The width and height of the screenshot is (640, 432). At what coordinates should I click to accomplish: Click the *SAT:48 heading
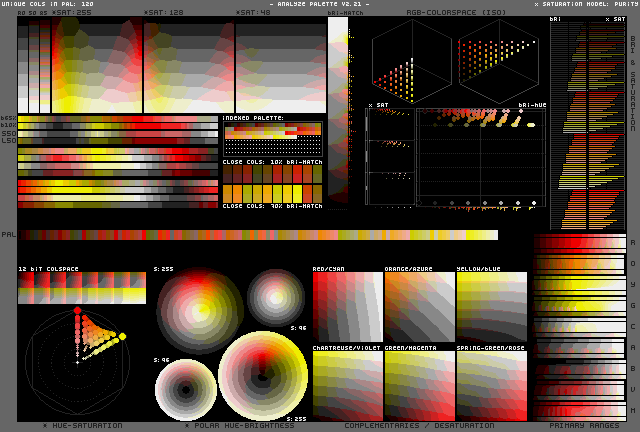point(253,13)
